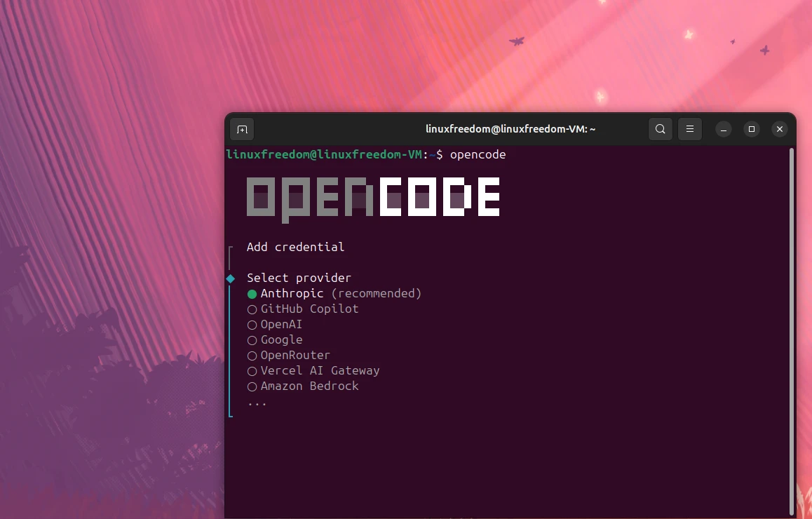This screenshot has height=519, width=812.
Task: Choose GitHub Copilot as provider
Action: [309, 309]
